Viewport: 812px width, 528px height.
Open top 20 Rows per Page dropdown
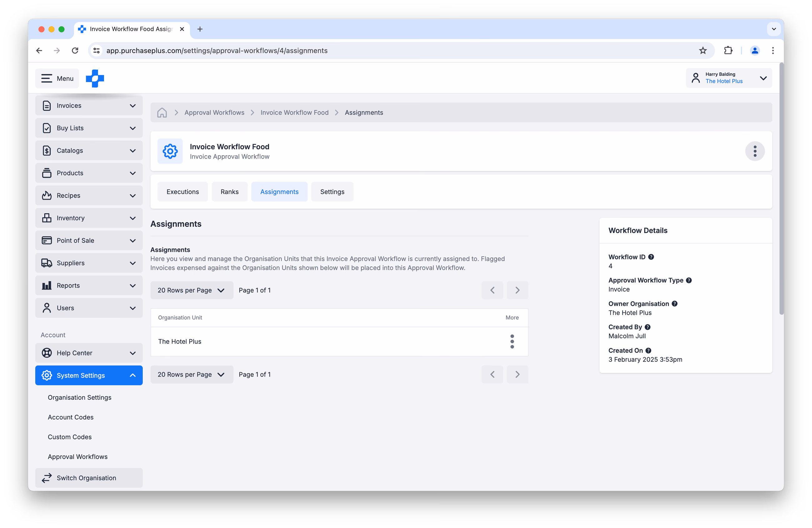(192, 291)
